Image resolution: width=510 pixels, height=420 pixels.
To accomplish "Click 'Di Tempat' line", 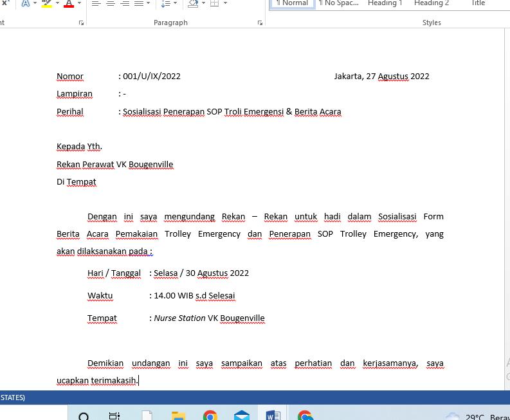I will tap(77, 182).
